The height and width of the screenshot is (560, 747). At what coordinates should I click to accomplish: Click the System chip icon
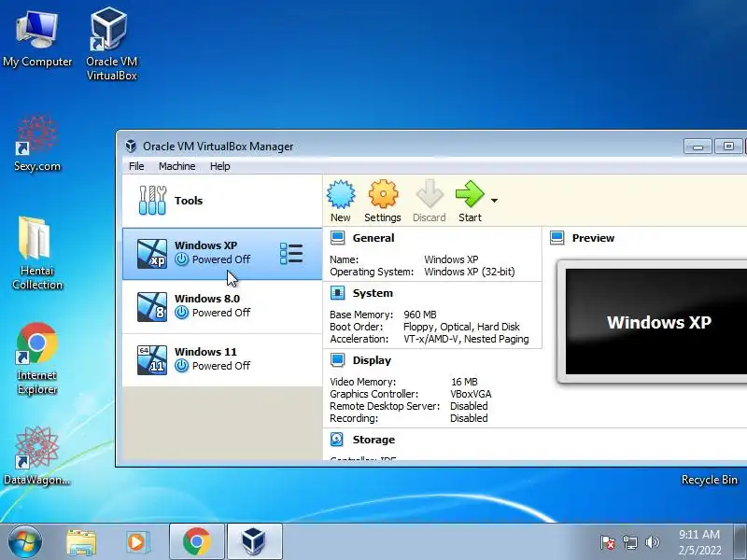pos(338,293)
